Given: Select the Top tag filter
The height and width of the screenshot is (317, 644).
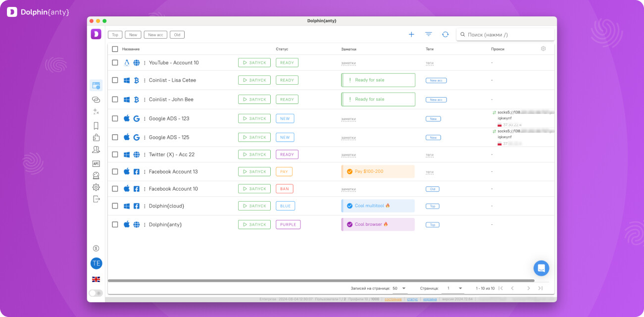Looking at the screenshot, I should pos(115,35).
